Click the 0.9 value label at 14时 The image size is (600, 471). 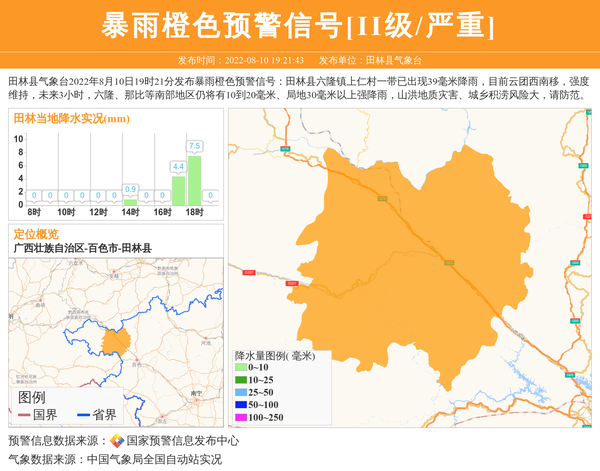click(130, 189)
